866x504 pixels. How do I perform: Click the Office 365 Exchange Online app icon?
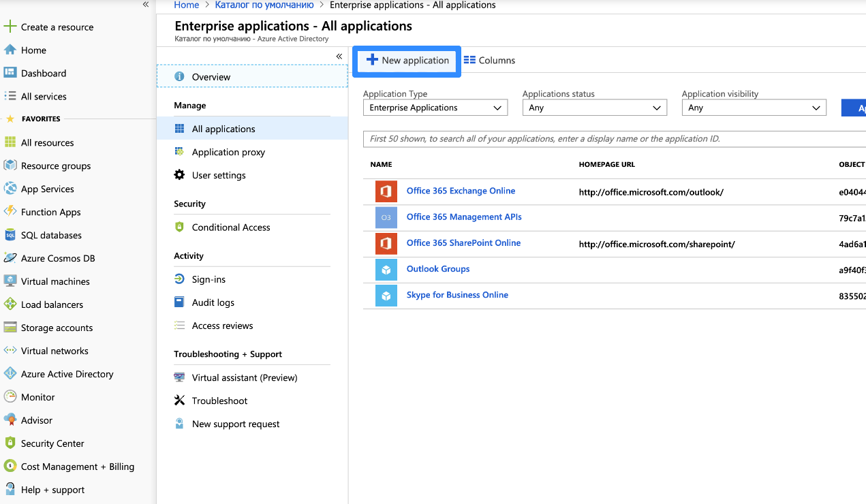[386, 191]
